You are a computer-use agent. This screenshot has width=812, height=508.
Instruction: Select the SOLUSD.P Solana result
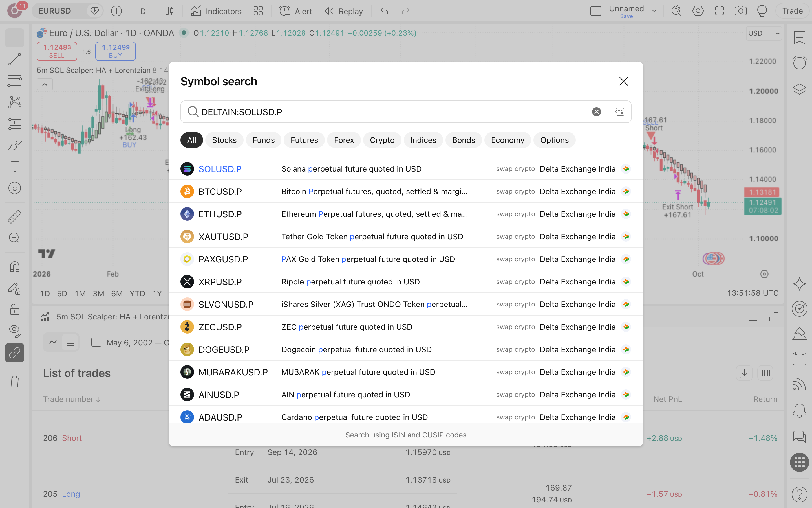point(406,169)
